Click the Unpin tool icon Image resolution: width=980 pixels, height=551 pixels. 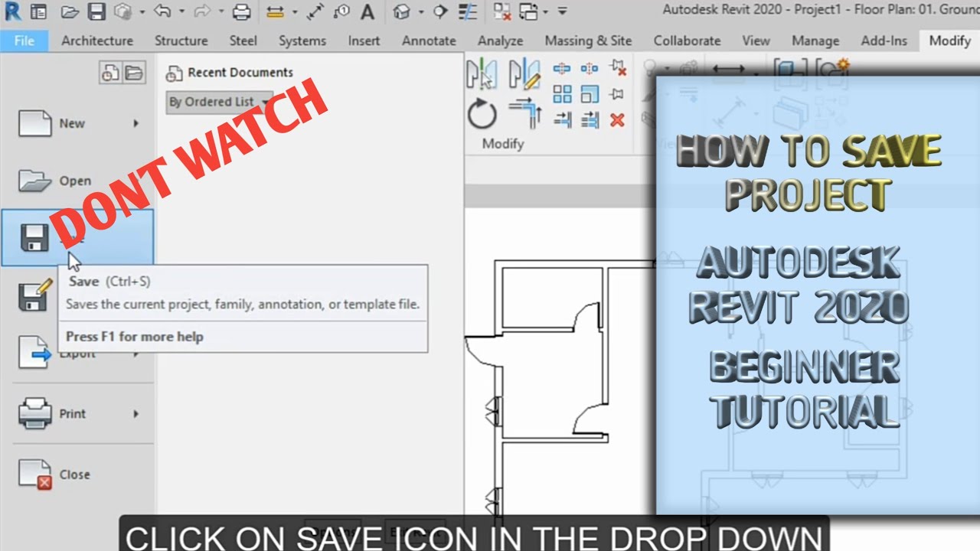(x=617, y=69)
